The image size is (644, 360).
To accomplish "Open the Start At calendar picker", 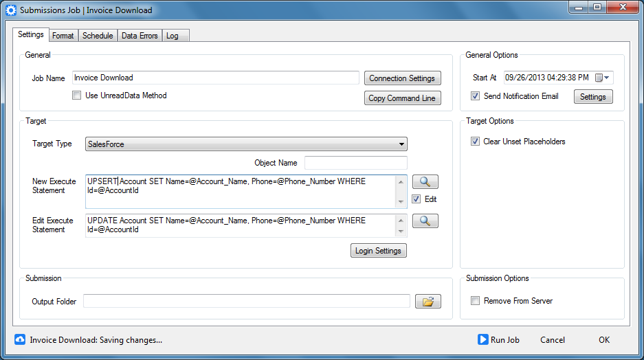I will [x=603, y=78].
